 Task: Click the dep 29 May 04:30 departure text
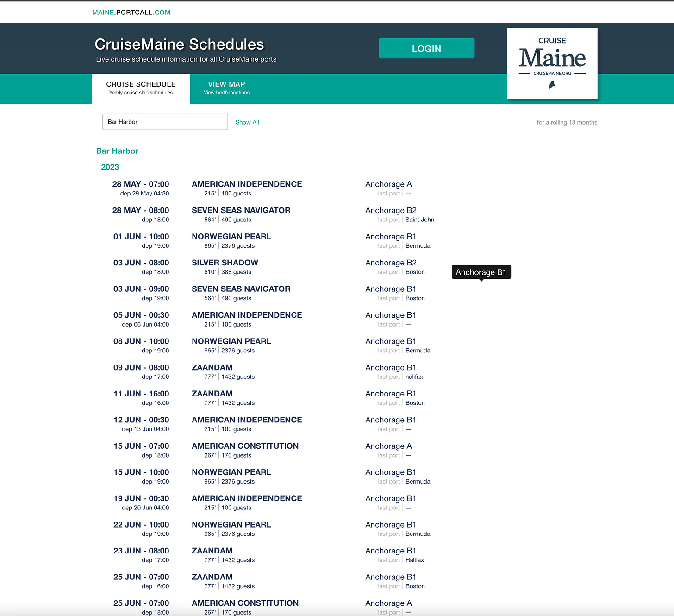click(x=144, y=194)
